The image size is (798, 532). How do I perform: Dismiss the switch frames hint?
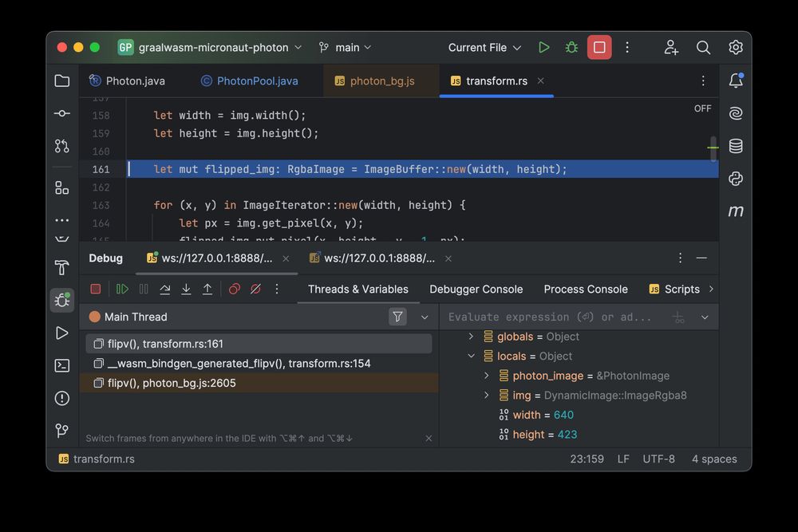pos(429,439)
